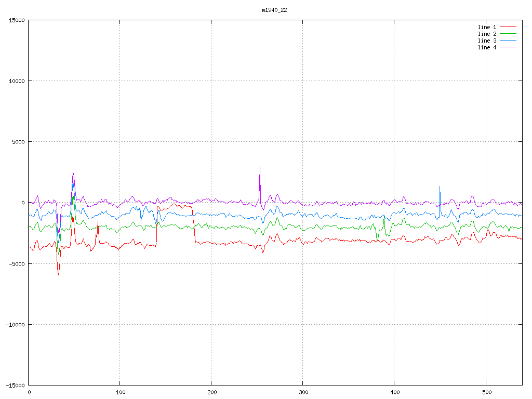Click the red line 1 legend sample

508,27
